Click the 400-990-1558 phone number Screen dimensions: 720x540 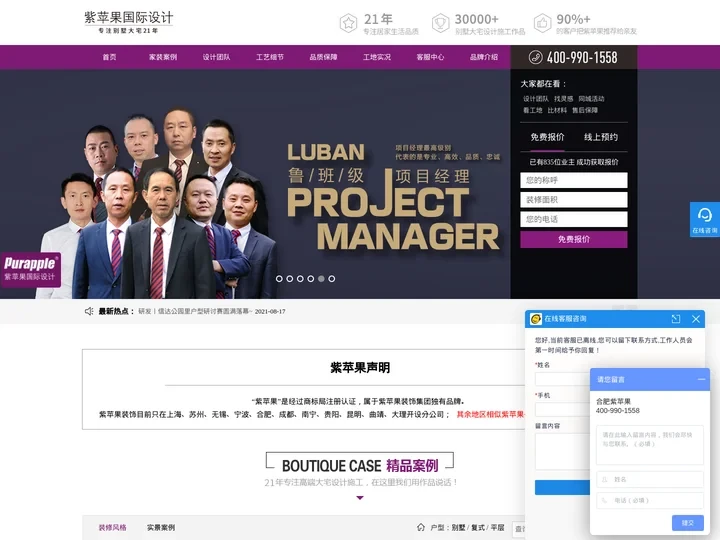tap(582, 57)
